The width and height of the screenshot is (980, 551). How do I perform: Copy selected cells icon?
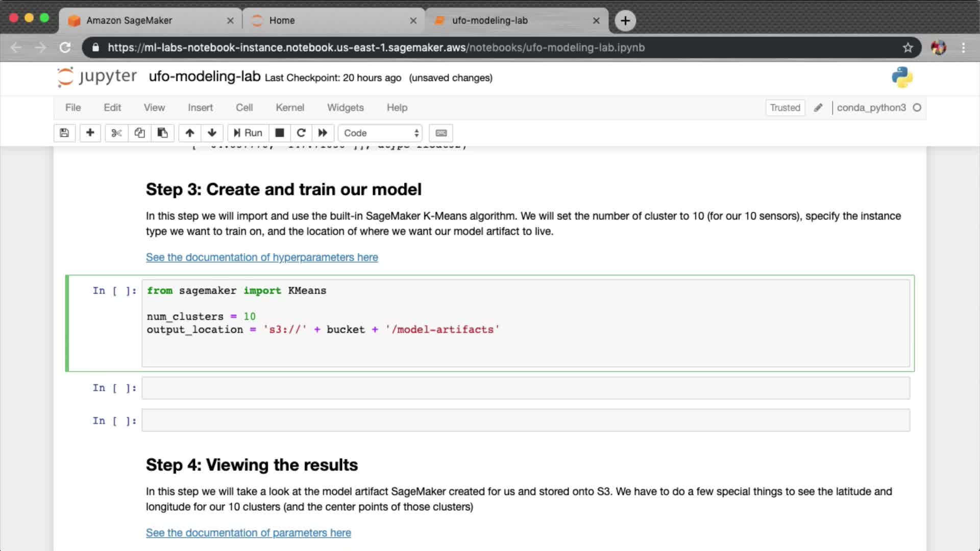[x=139, y=133]
